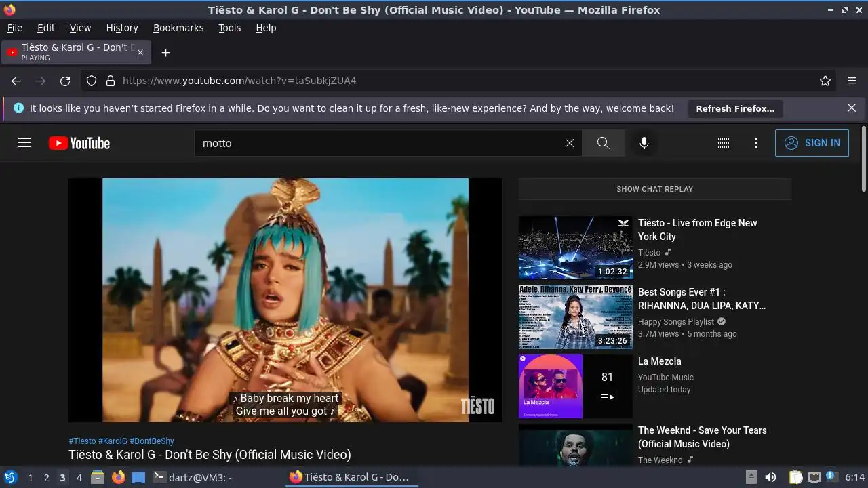868x488 pixels.
Task: Show site info via the padlock icon
Action: pyautogui.click(x=111, y=81)
